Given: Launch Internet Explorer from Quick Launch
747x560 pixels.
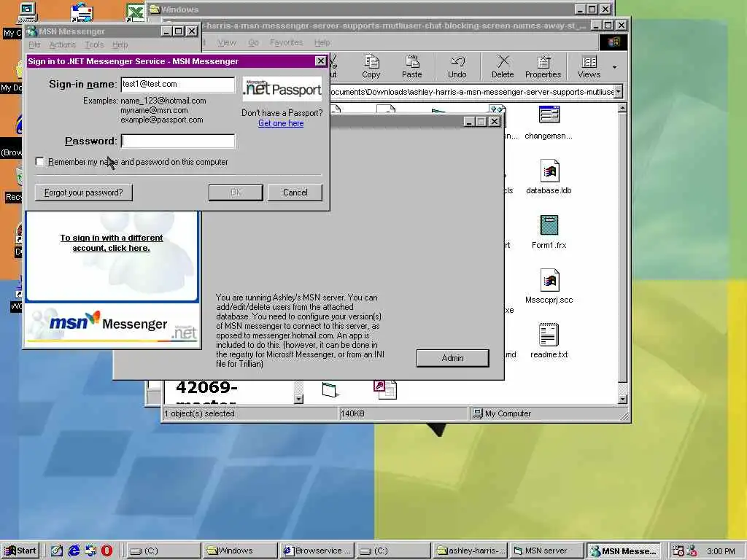Looking at the screenshot, I should 74,551.
